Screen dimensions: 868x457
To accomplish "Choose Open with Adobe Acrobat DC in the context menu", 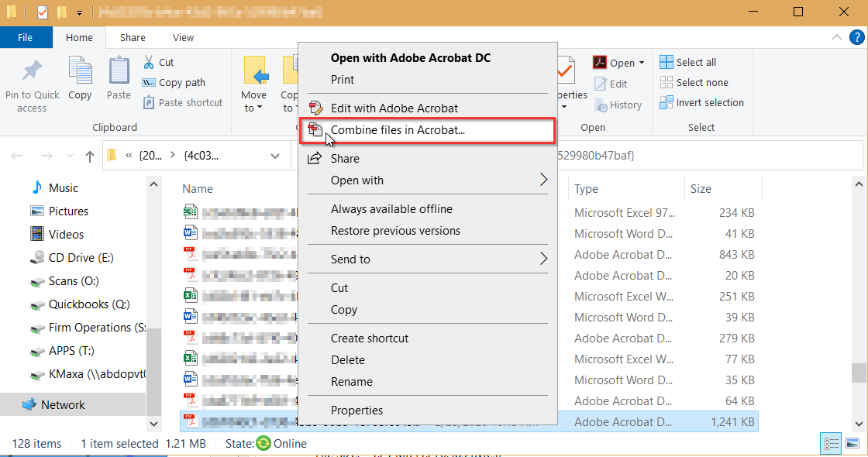I will [427, 57].
